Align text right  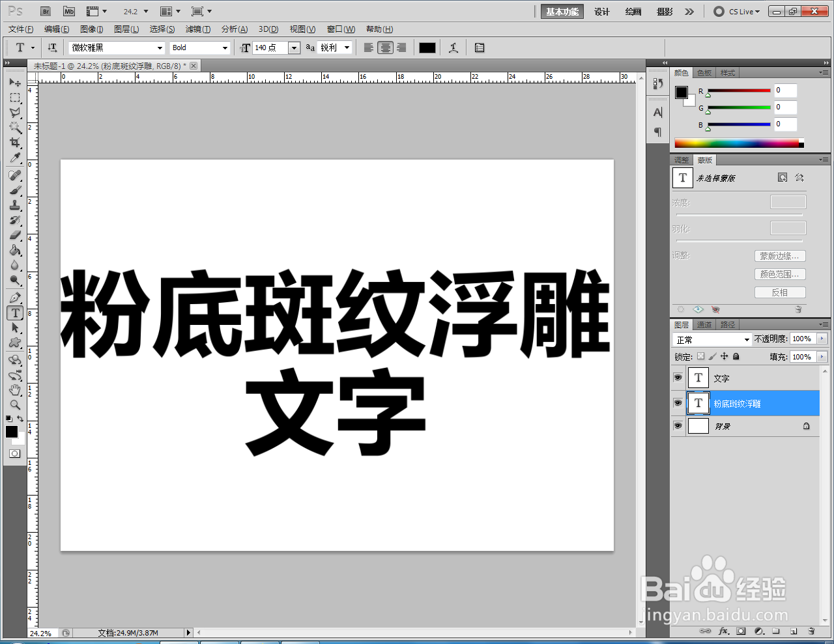[401, 48]
